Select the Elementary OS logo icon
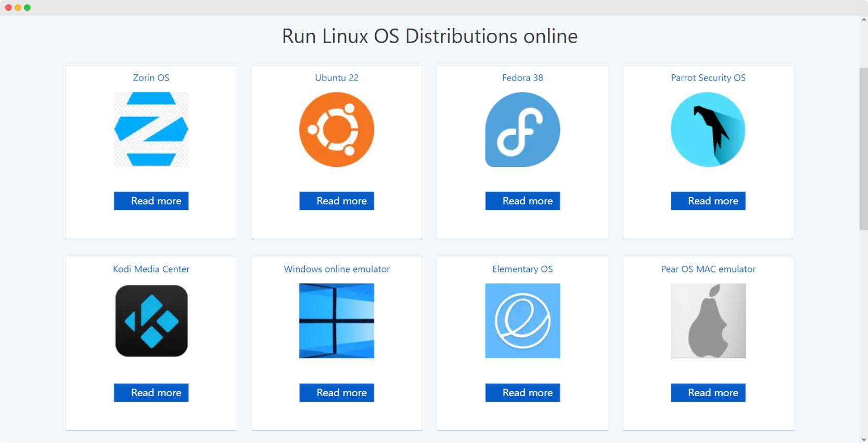This screenshot has width=868, height=443. (x=522, y=321)
